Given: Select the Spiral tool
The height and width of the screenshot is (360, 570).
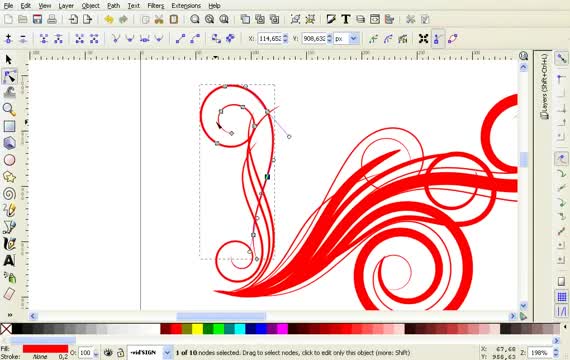Looking at the screenshot, I should click(x=9, y=193).
